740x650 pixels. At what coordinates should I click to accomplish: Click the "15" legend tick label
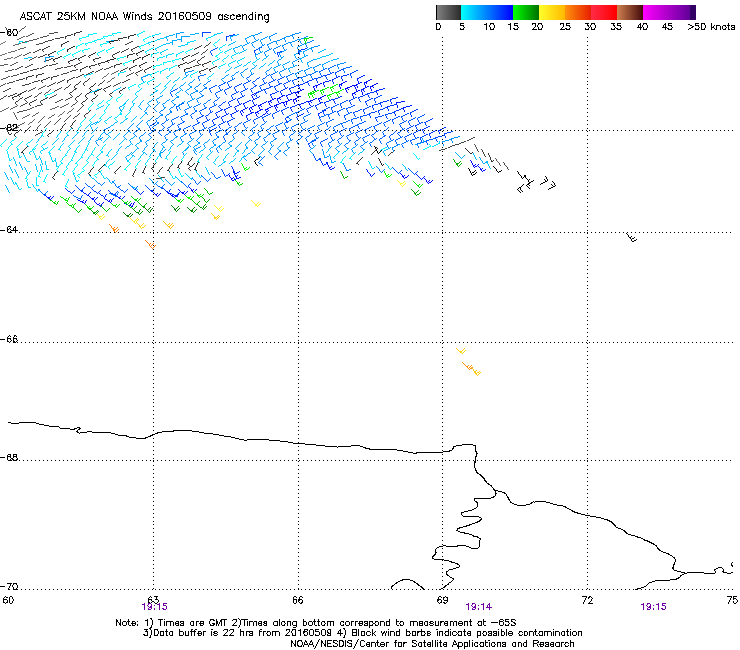tap(513, 27)
